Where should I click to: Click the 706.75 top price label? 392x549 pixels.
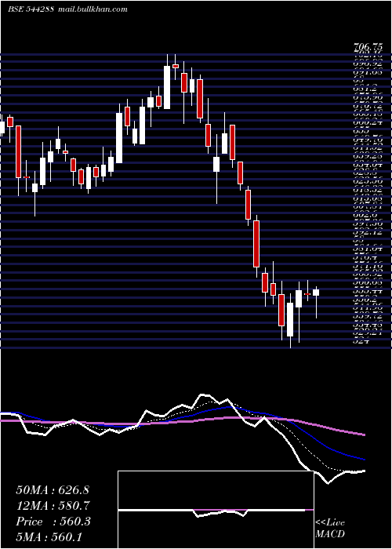point(368,48)
